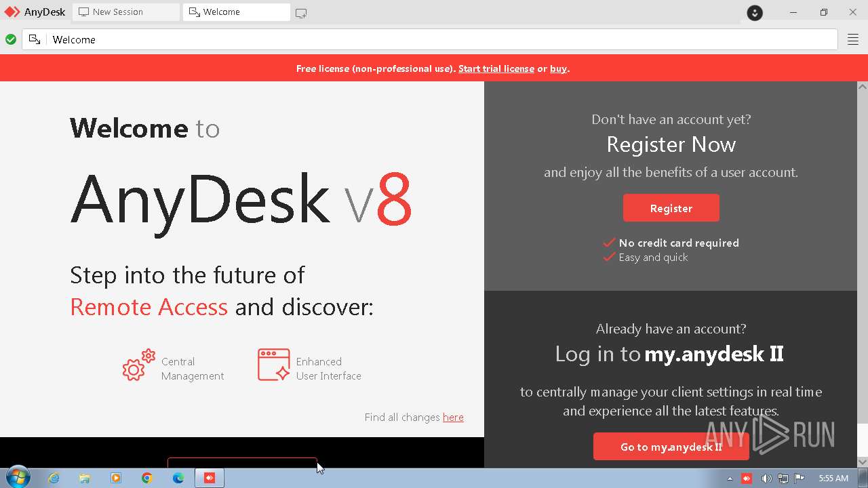Click the AnyDesk system tray icon
The width and height of the screenshot is (868, 488).
point(747,479)
